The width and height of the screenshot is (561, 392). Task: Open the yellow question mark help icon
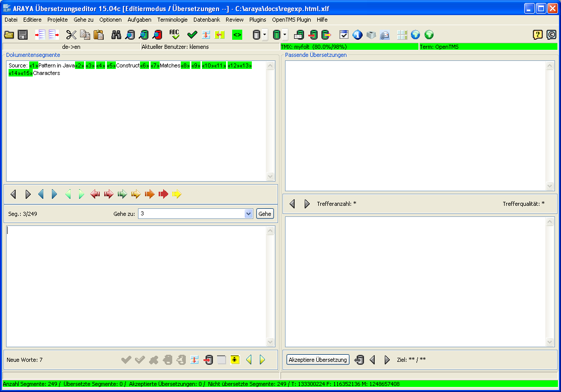tap(538, 35)
